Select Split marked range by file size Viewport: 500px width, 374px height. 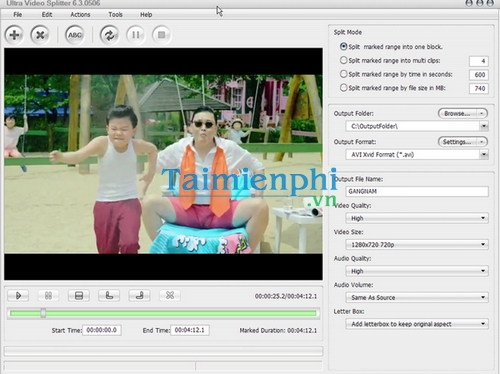coord(343,88)
